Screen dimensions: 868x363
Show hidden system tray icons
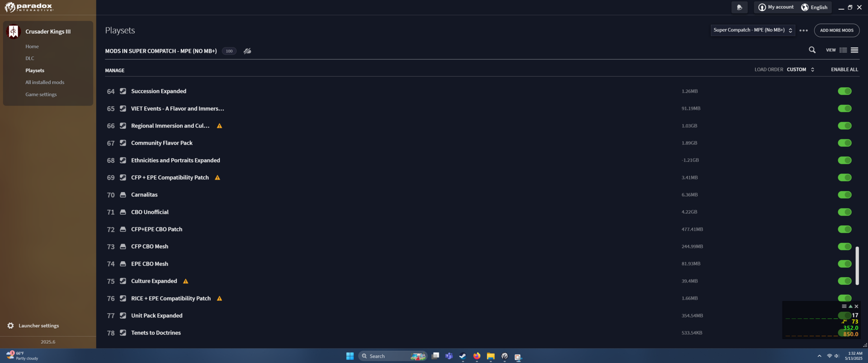[x=819, y=356]
